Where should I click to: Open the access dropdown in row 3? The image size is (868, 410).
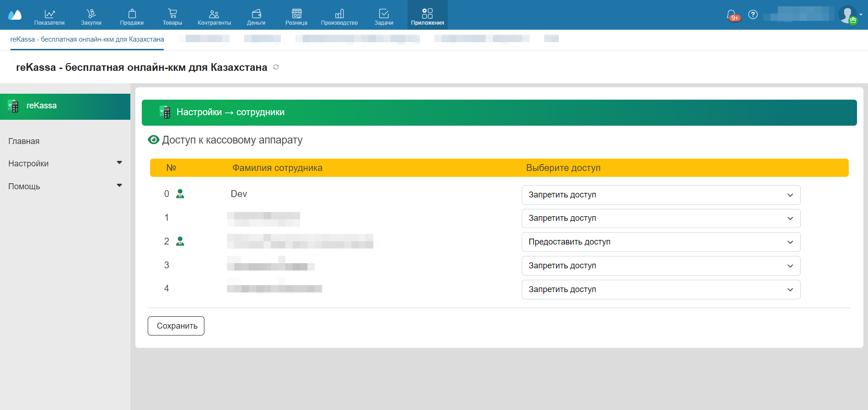click(661, 266)
